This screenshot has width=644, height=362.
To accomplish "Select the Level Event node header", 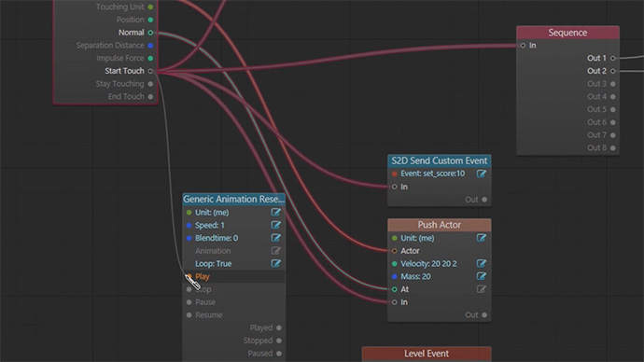I will point(427,354).
